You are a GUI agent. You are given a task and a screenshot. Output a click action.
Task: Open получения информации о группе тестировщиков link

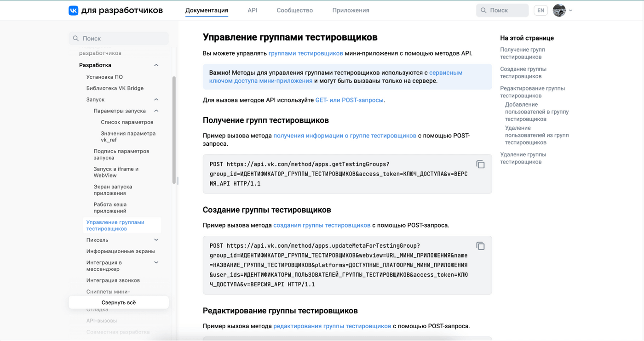[345, 136]
